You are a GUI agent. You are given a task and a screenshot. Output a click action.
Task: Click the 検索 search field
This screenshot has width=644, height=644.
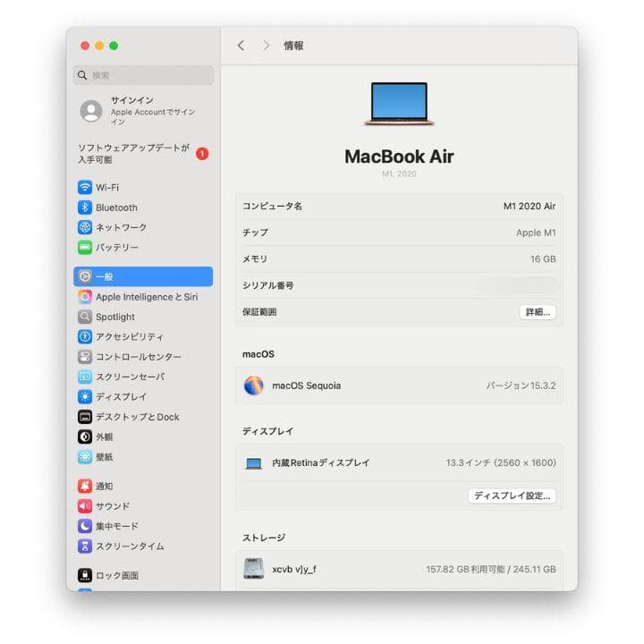pos(143,75)
